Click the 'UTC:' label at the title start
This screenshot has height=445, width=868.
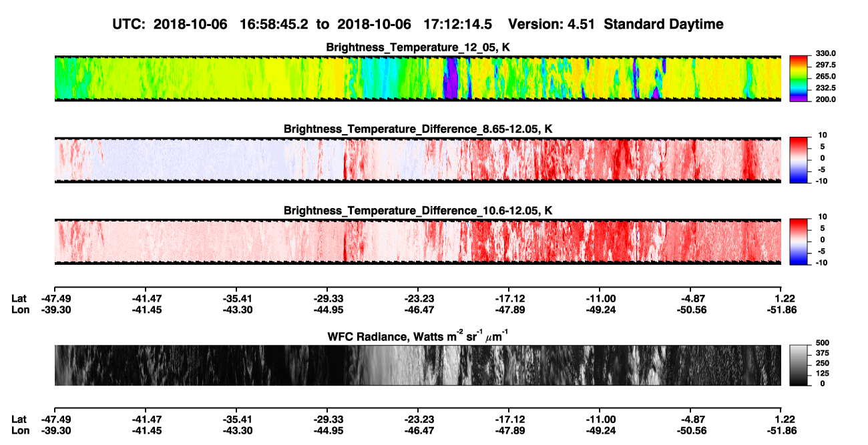(130, 24)
